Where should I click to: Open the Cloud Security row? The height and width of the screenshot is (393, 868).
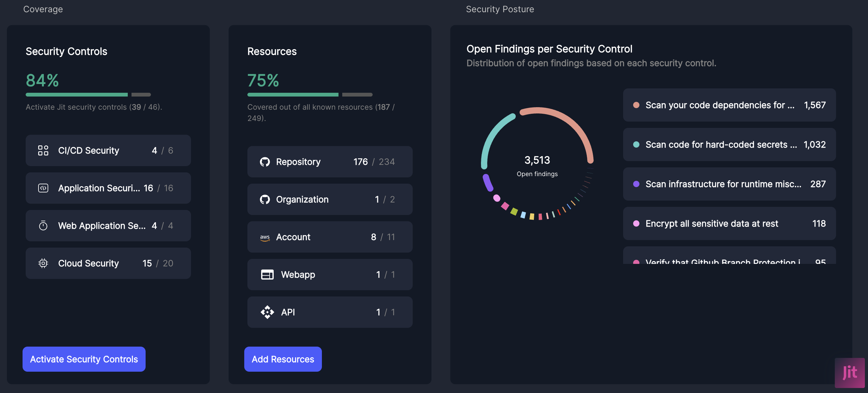[x=108, y=263]
